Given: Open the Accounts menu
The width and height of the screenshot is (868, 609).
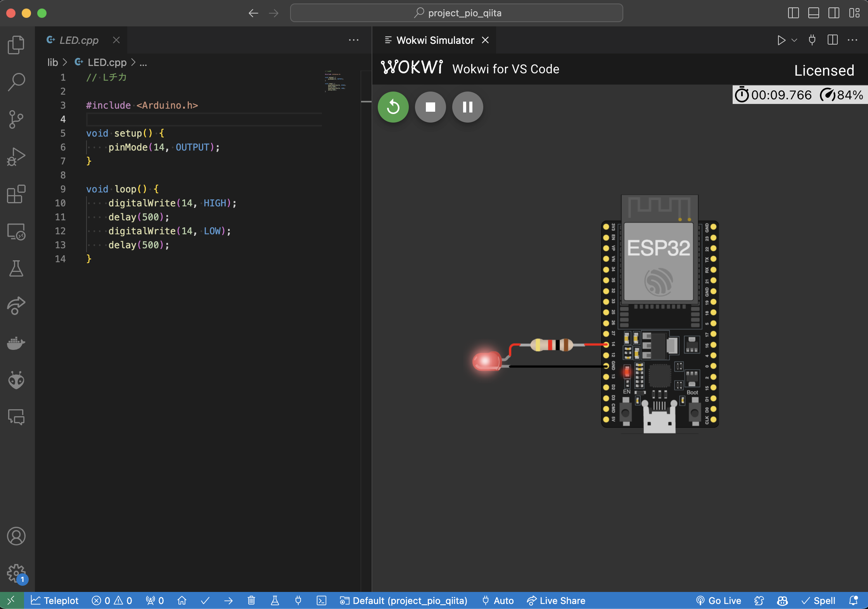Looking at the screenshot, I should click(16, 536).
